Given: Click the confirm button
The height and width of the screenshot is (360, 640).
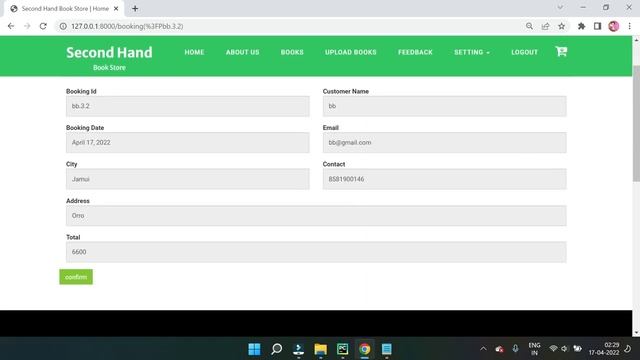Looking at the screenshot, I should [x=76, y=277].
